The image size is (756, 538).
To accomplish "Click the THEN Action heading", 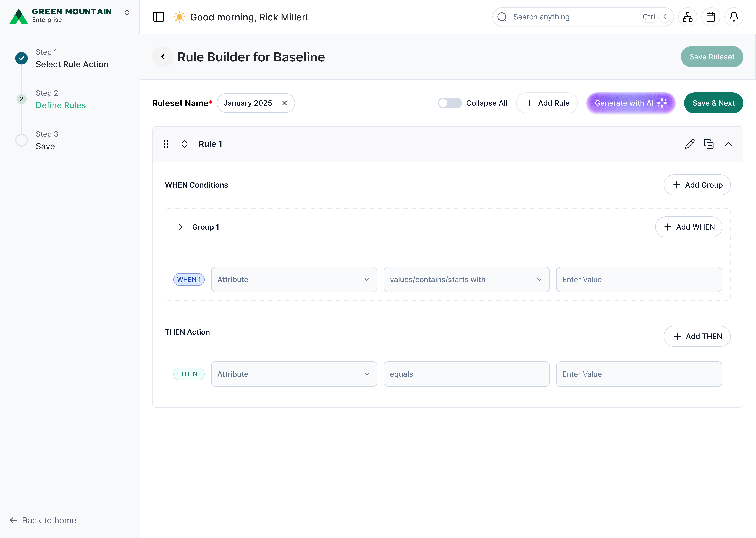I will 187,332.
